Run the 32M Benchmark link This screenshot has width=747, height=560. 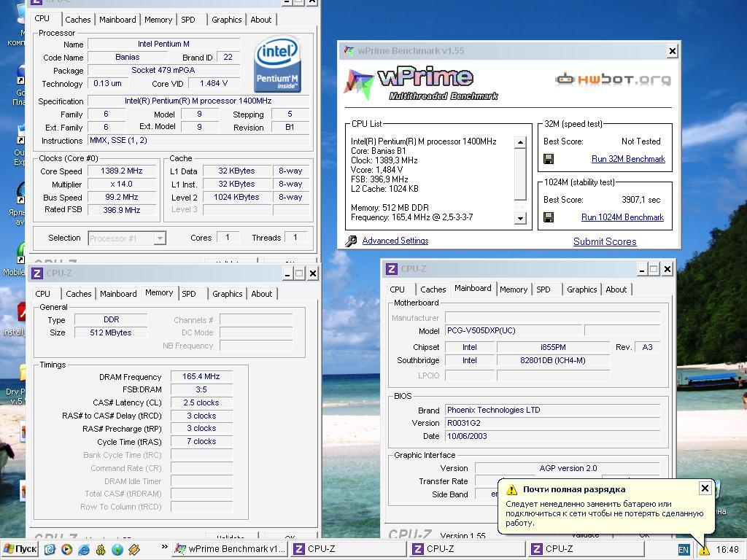[x=628, y=159]
